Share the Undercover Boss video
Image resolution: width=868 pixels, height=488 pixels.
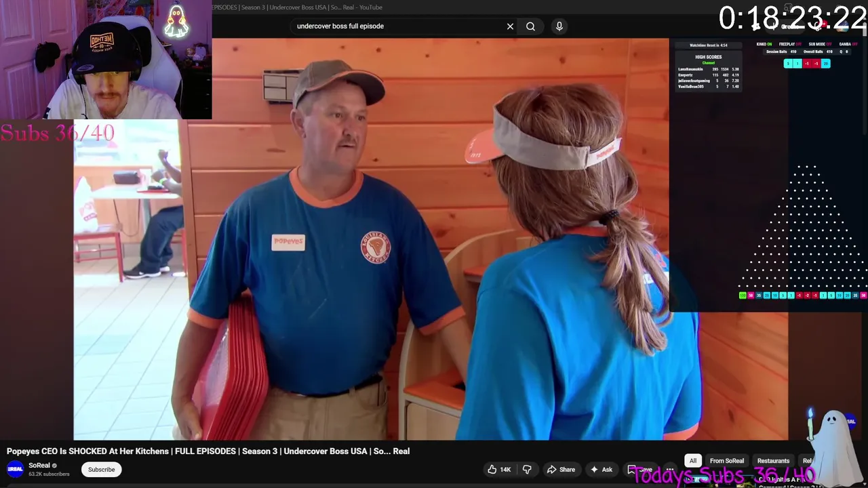(x=561, y=469)
